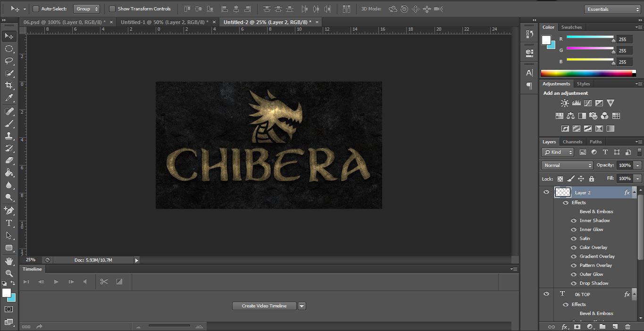The height and width of the screenshot is (331, 644).
Task: Click the R channel slider handle
Action: pyautogui.click(x=613, y=41)
